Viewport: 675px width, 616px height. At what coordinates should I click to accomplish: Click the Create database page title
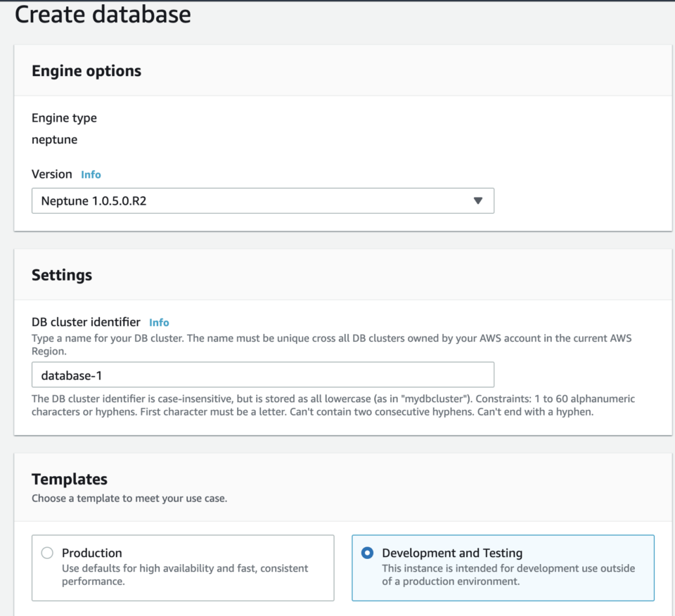[x=103, y=15]
